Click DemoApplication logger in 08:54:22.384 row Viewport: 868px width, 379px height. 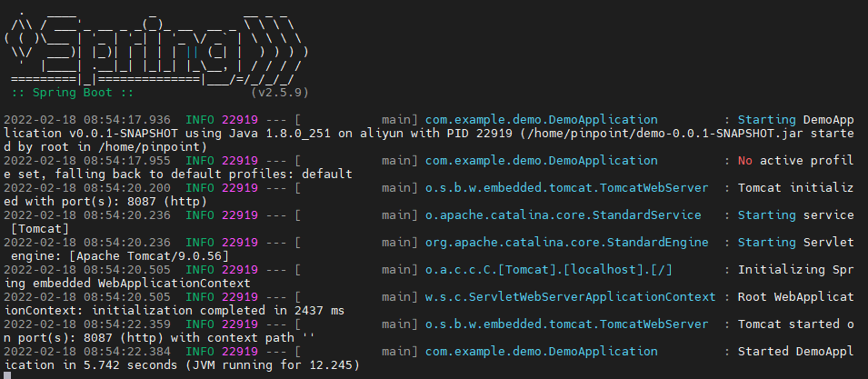[542, 352]
